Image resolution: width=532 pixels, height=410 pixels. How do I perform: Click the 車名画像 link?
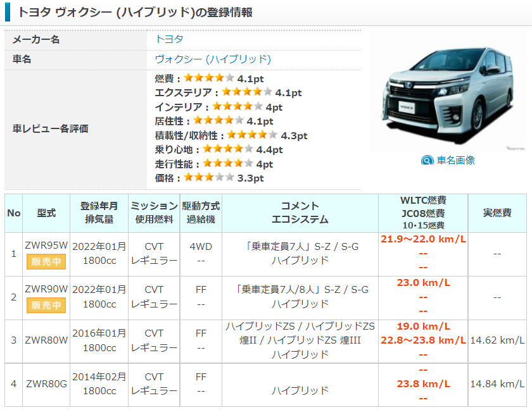click(455, 160)
